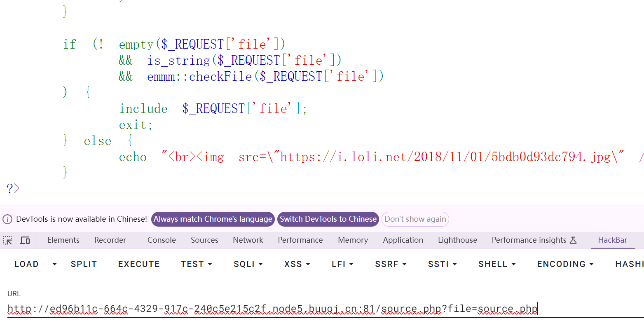This screenshot has width=644, height=328.
Task: Open the Memory tab
Action: pos(353,240)
